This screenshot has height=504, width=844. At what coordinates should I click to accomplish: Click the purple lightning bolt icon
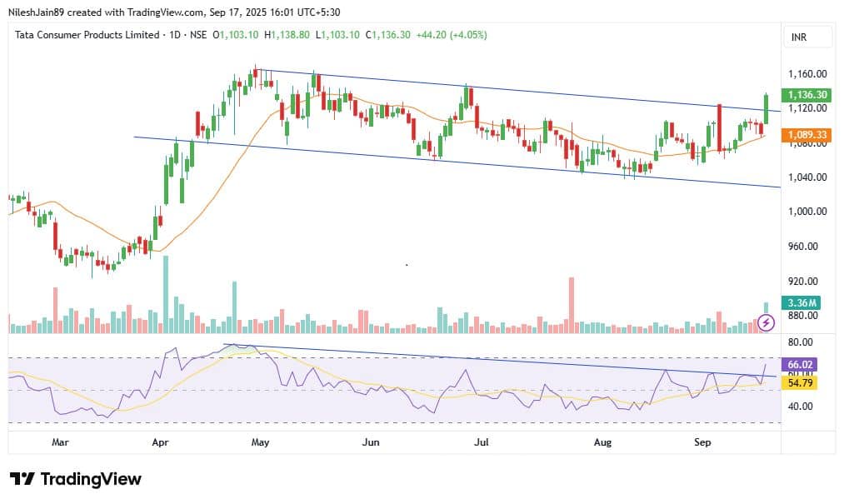(x=766, y=323)
